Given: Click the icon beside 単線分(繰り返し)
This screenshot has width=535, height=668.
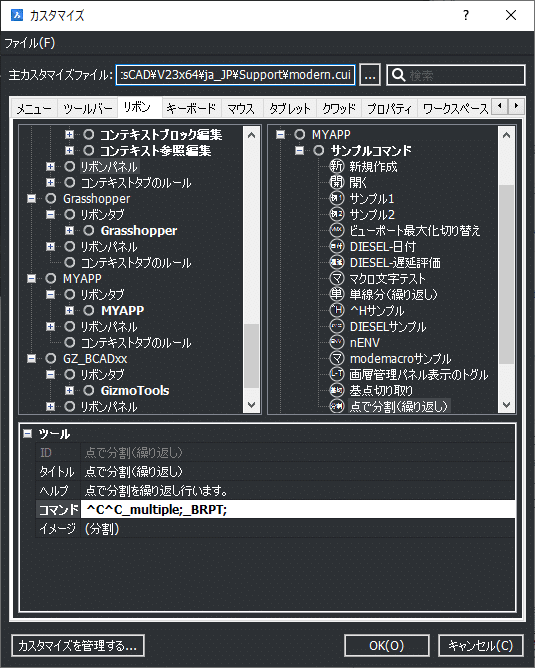Looking at the screenshot, I should point(337,294).
